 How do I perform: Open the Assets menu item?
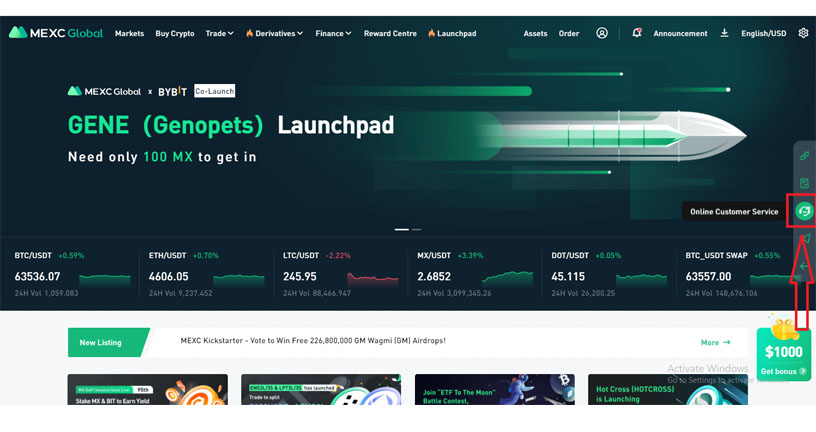tap(535, 33)
